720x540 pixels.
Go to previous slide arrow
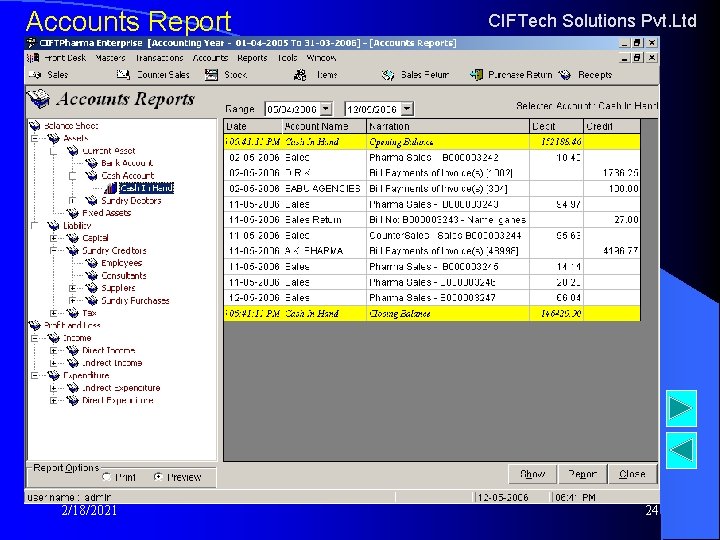(x=681, y=450)
